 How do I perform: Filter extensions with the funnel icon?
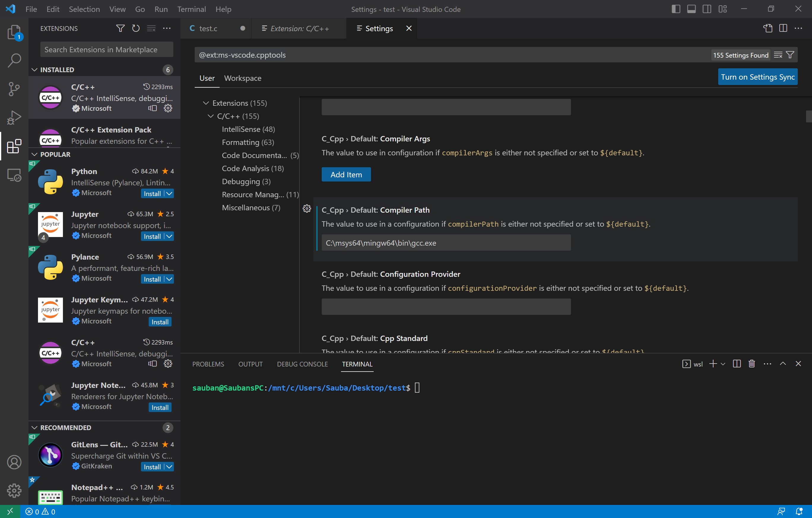120,28
